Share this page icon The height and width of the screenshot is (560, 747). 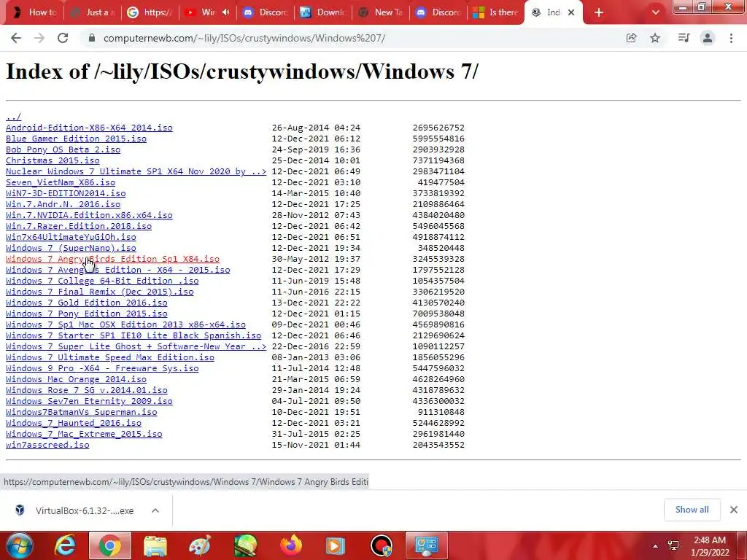pos(632,38)
